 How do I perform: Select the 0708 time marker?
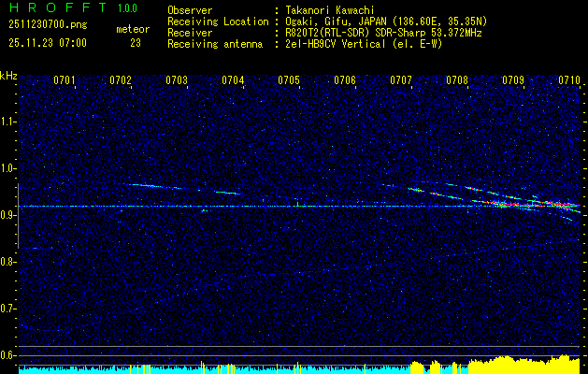457,81
